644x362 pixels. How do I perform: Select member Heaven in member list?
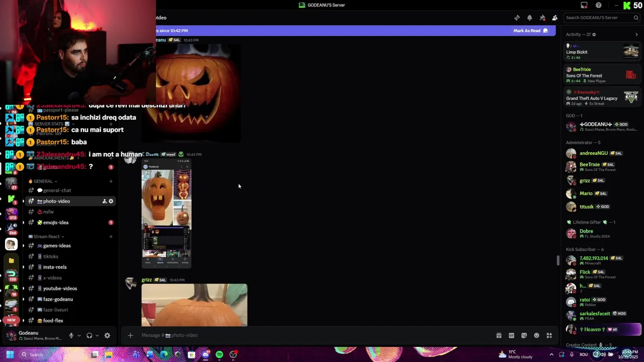[x=601, y=329]
